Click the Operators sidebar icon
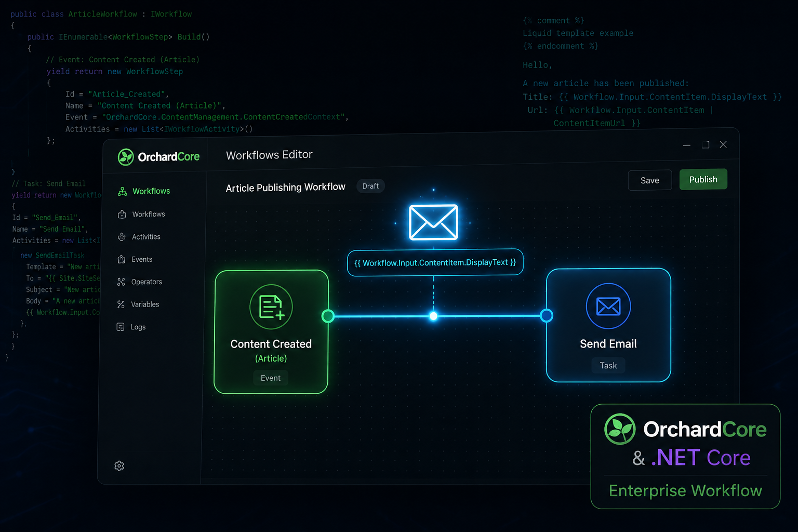Screen dimensions: 798x532 [x=121, y=282]
